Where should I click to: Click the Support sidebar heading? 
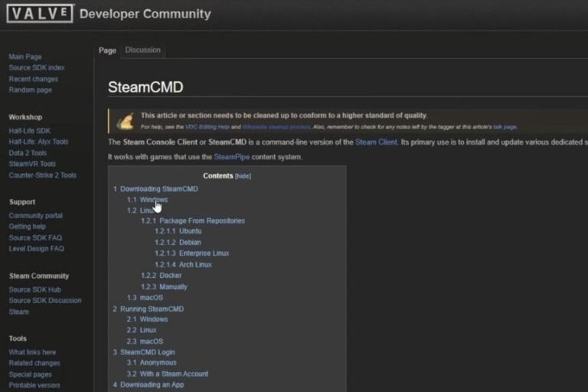(x=22, y=202)
